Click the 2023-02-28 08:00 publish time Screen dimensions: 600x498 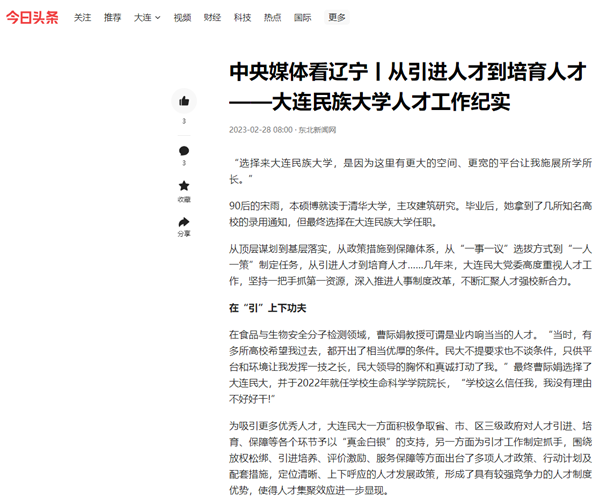[260, 129]
